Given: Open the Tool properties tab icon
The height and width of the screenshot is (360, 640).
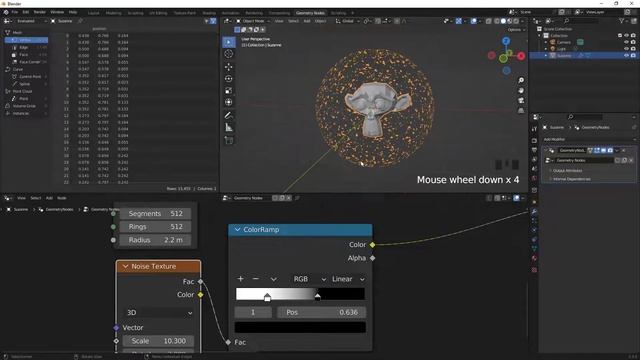Looking at the screenshot, I should click(x=534, y=129).
